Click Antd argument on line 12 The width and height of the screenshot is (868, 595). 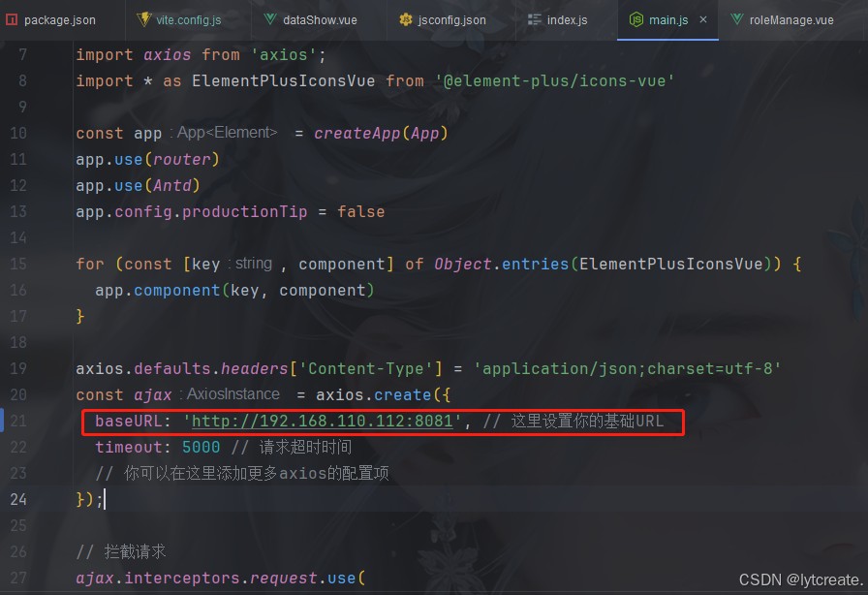coord(172,186)
